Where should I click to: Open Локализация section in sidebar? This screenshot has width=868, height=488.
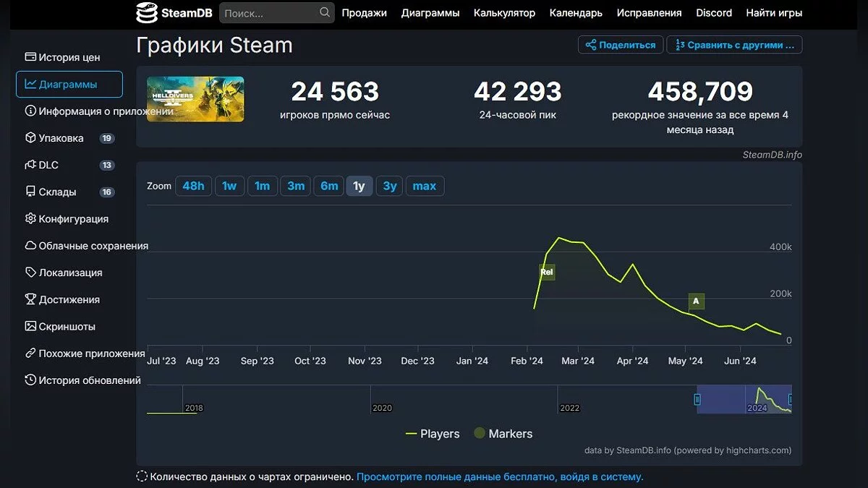(71, 273)
